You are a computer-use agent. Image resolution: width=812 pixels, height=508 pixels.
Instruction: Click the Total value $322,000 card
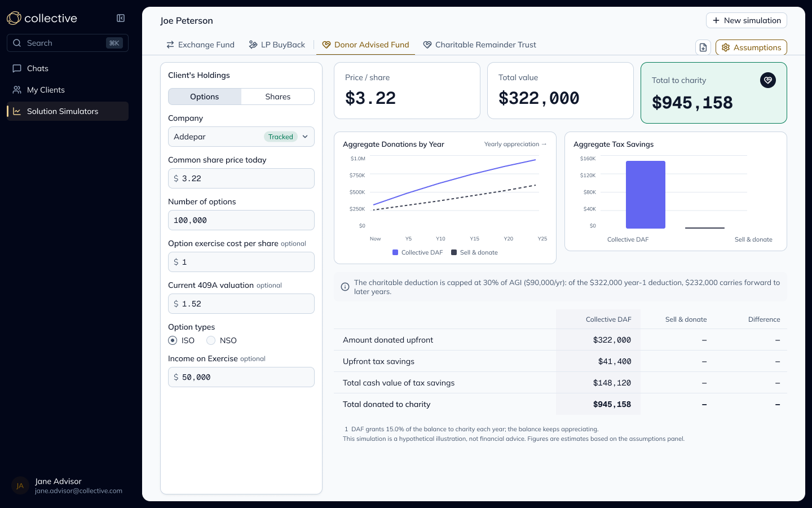[x=561, y=90]
